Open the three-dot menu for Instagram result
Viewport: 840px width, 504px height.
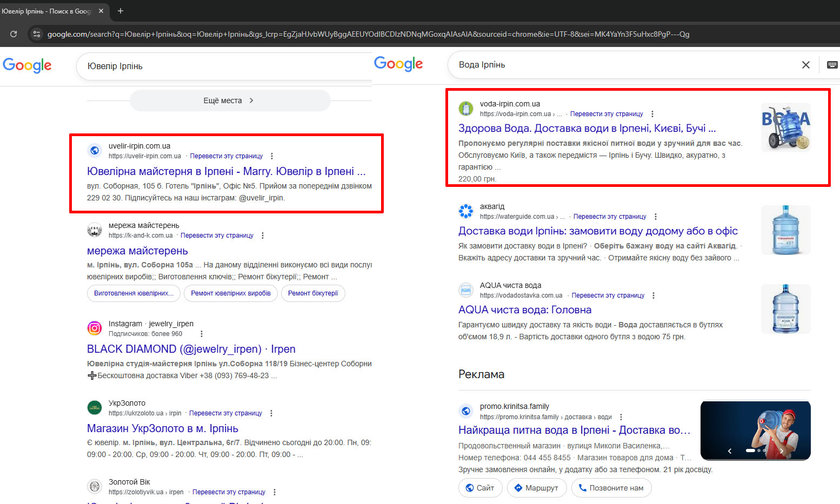[202, 334]
